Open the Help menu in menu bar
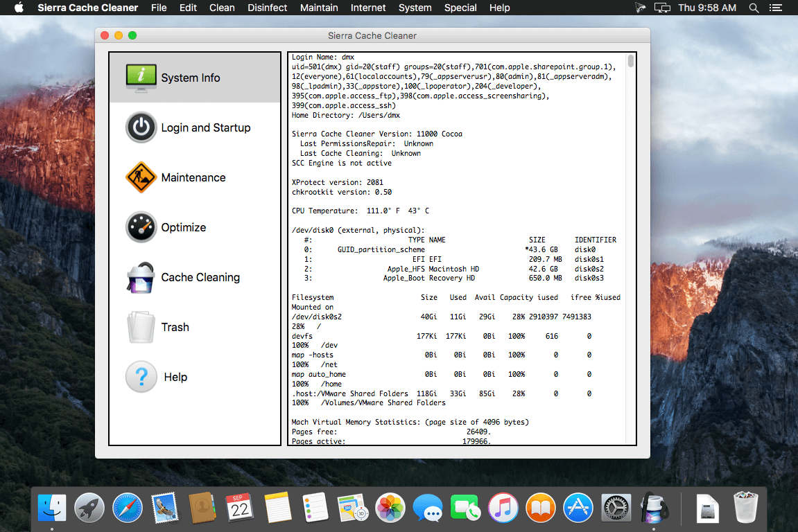798x532 pixels. click(500, 8)
